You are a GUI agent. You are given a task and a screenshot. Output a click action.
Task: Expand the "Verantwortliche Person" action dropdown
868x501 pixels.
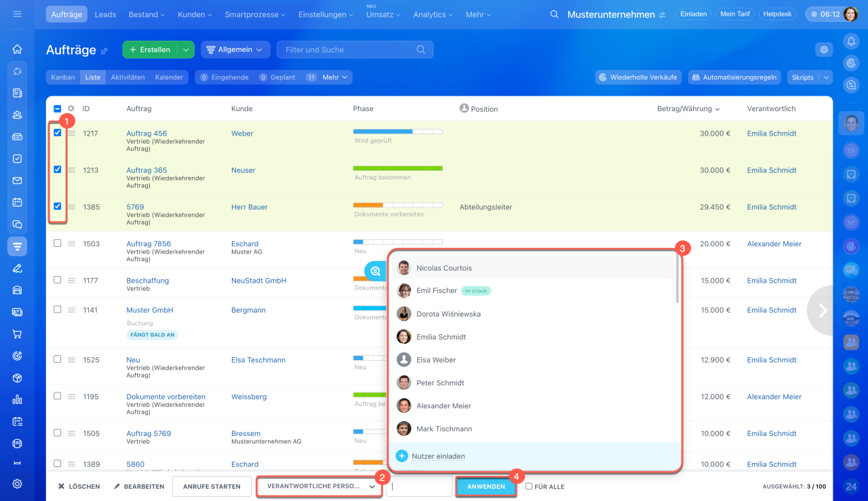coord(320,487)
